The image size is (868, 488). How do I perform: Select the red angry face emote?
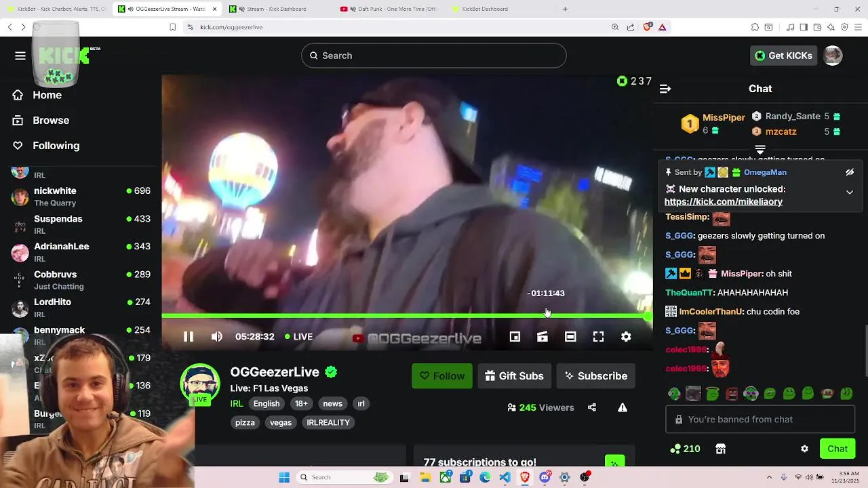point(732,393)
